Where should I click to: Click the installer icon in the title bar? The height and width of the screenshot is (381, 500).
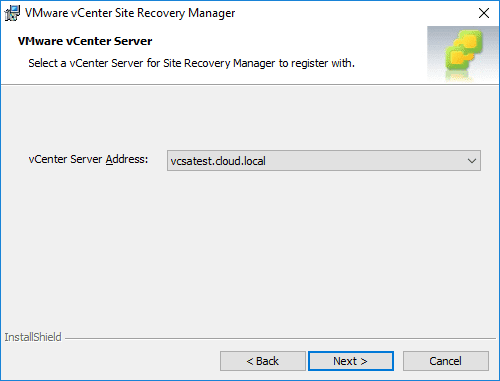pos(12,13)
